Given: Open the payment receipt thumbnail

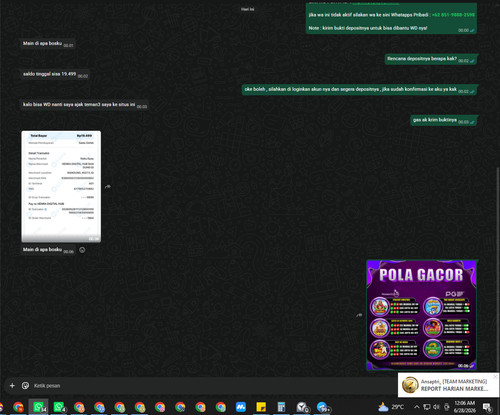Looking at the screenshot, I should coord(61,187).
